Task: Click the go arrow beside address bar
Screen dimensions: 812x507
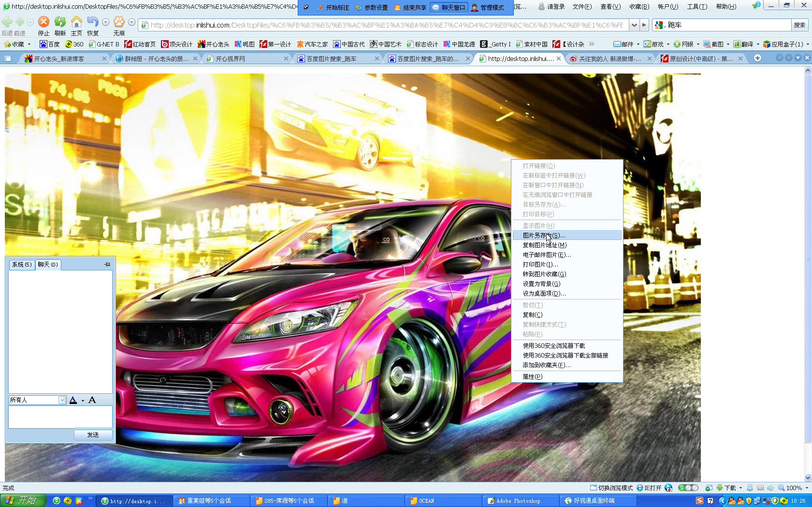Action: point(644,25)
